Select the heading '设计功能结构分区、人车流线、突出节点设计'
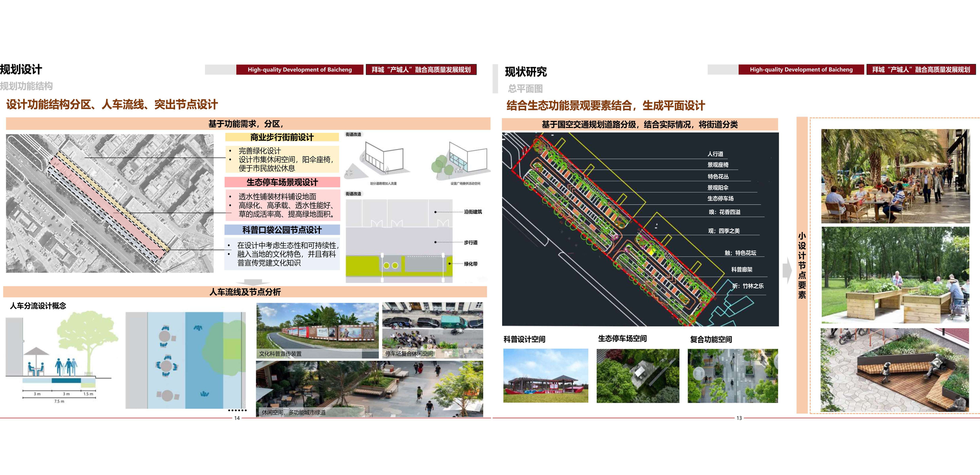The width and height of the screenshot is (980, 475). pos(112,105)
